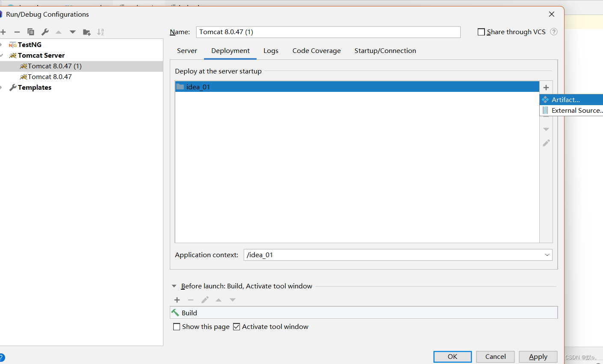Open Application context dropdown arrow
The image size is (603, 364).
(x=547, y=255)
